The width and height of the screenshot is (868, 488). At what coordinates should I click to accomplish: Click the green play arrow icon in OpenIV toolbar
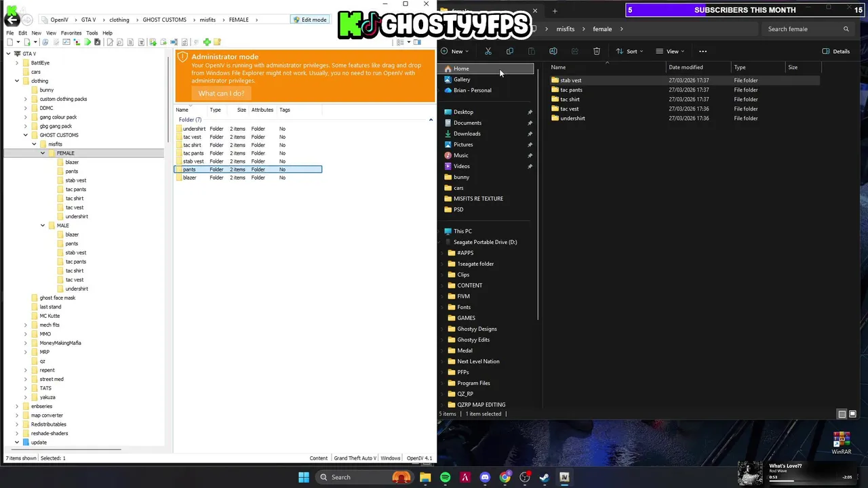point(87,42)
